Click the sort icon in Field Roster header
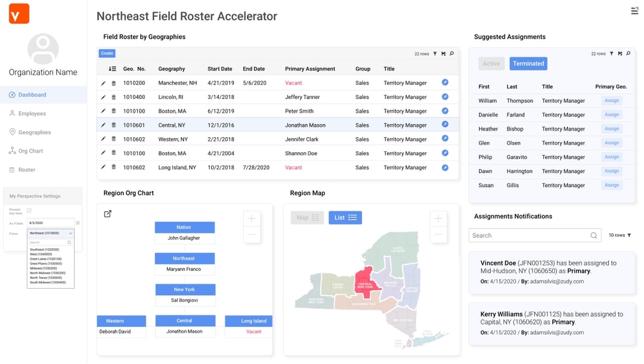Screen dimensions: 644x364 click(112, 69)
